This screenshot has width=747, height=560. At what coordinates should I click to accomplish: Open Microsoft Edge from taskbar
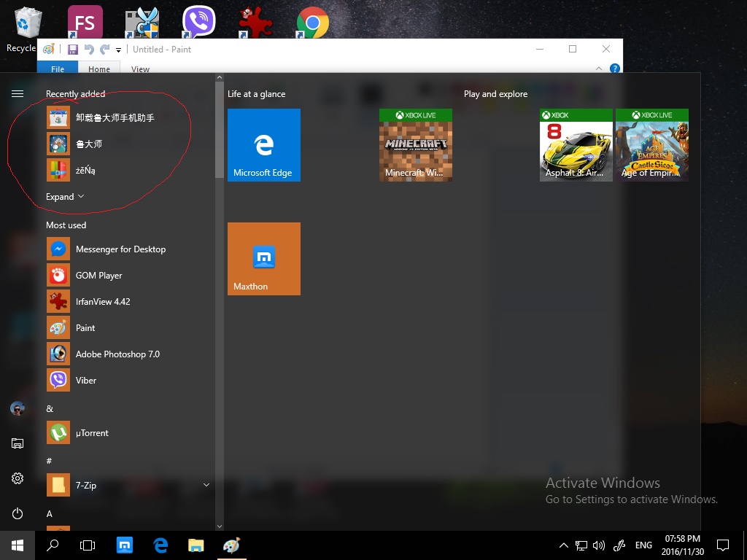click(x=160, y=545)
